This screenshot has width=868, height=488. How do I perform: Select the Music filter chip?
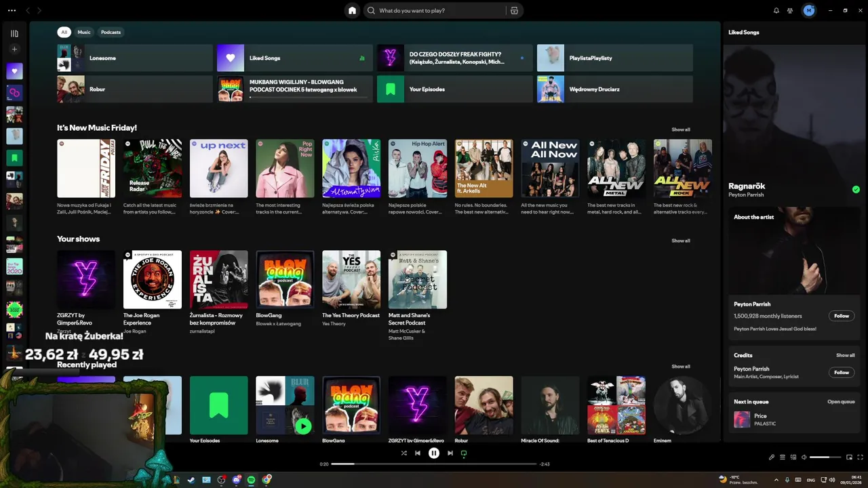84,32
